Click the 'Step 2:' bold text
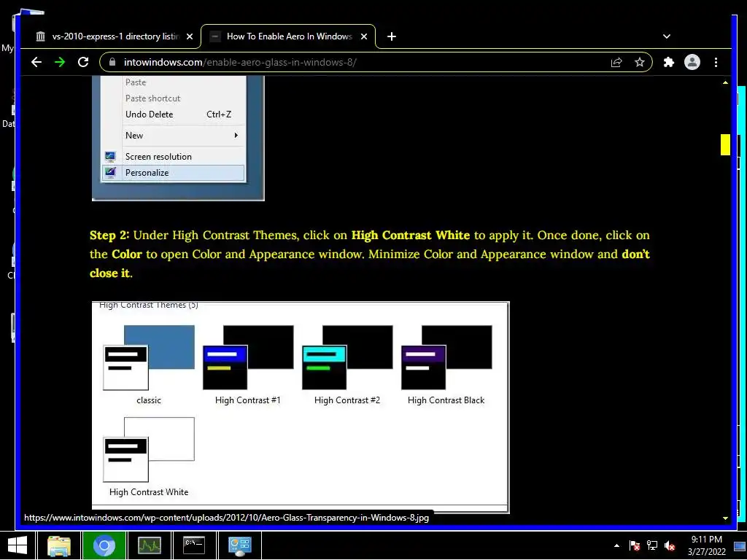Image resolution: width=747 pixels, height=560 pixels. [109, 236]
